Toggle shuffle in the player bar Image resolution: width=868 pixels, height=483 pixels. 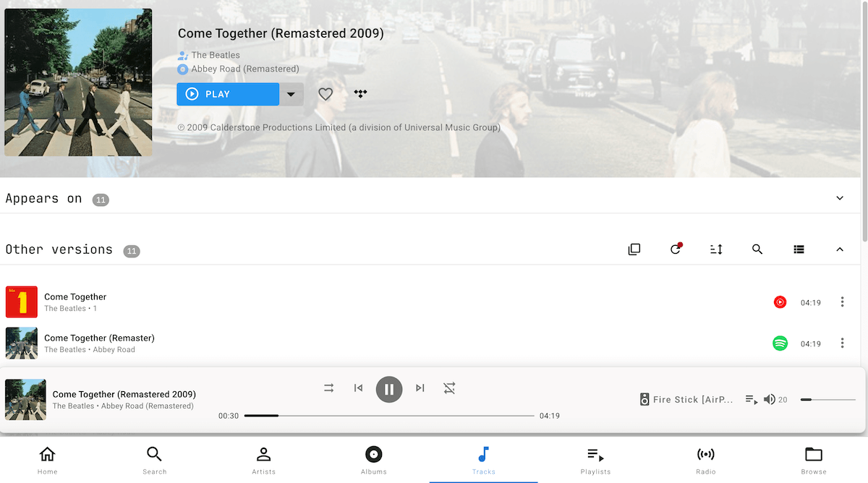coord(329,388)
